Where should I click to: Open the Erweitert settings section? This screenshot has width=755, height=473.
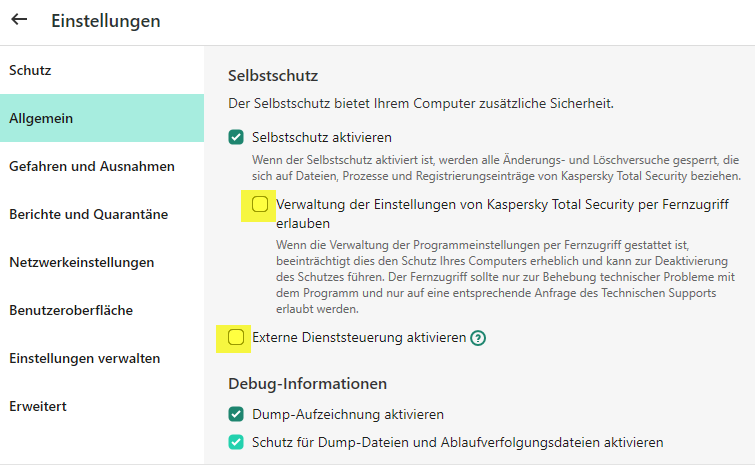tap(38, 406)
